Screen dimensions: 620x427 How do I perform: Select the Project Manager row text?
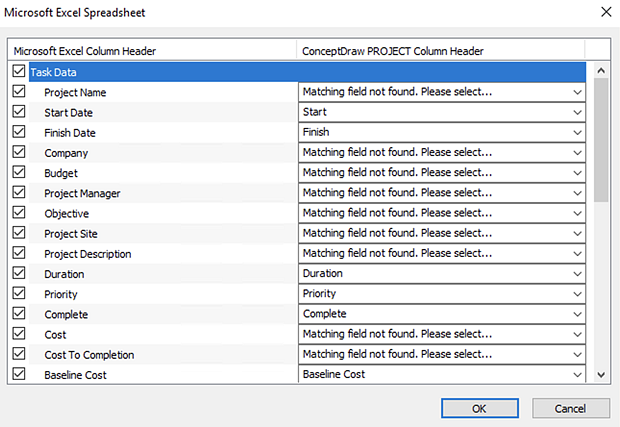click(82, 194)
